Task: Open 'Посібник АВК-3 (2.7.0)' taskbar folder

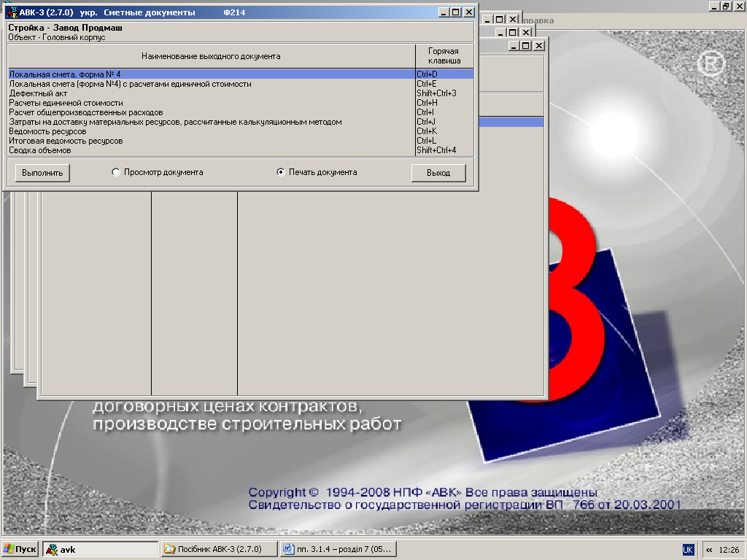Action: [219, 549]
